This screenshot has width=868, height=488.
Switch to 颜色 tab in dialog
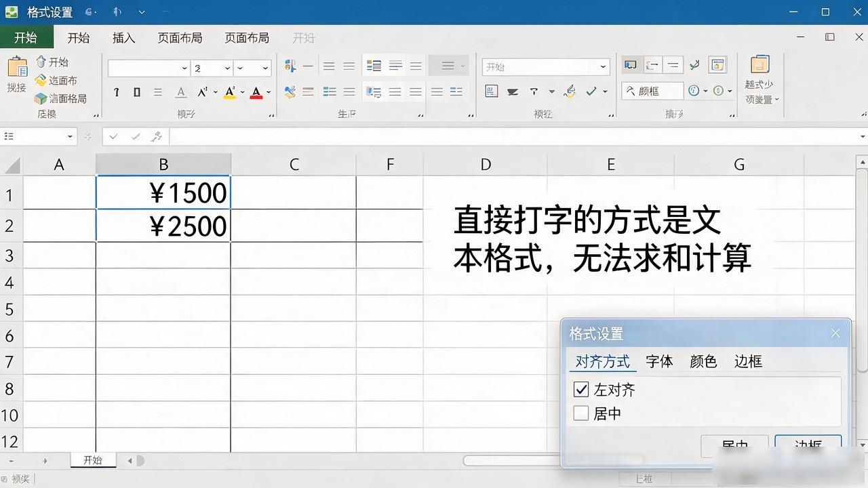pyautogui.click(x=703, y=361)
